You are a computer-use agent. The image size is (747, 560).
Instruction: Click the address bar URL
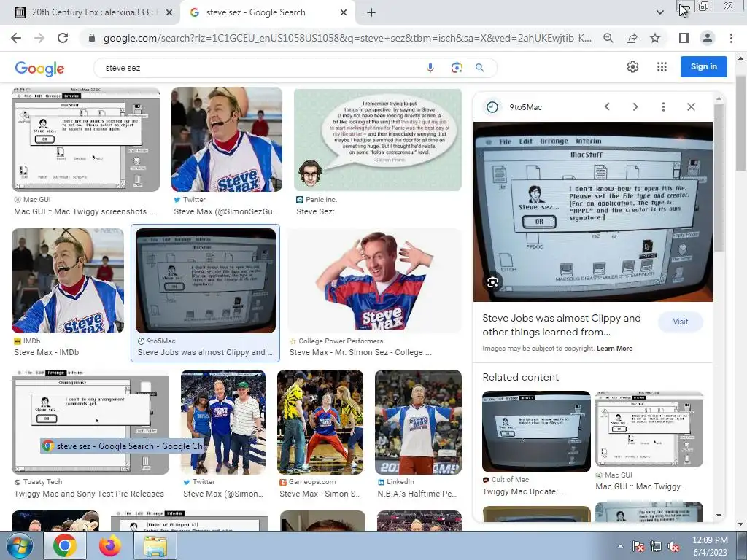[x=347, y=38]
